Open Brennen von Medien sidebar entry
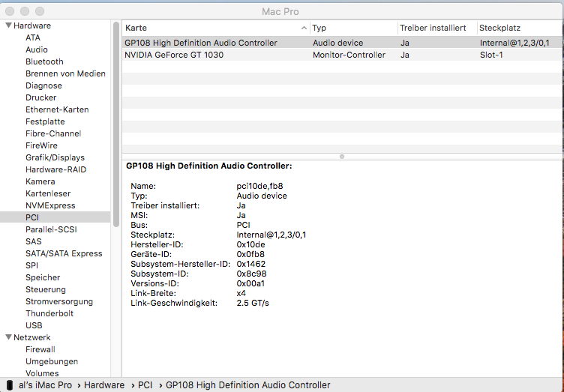The height and width of the screenshot is (392, 564). tap(65, 73)
